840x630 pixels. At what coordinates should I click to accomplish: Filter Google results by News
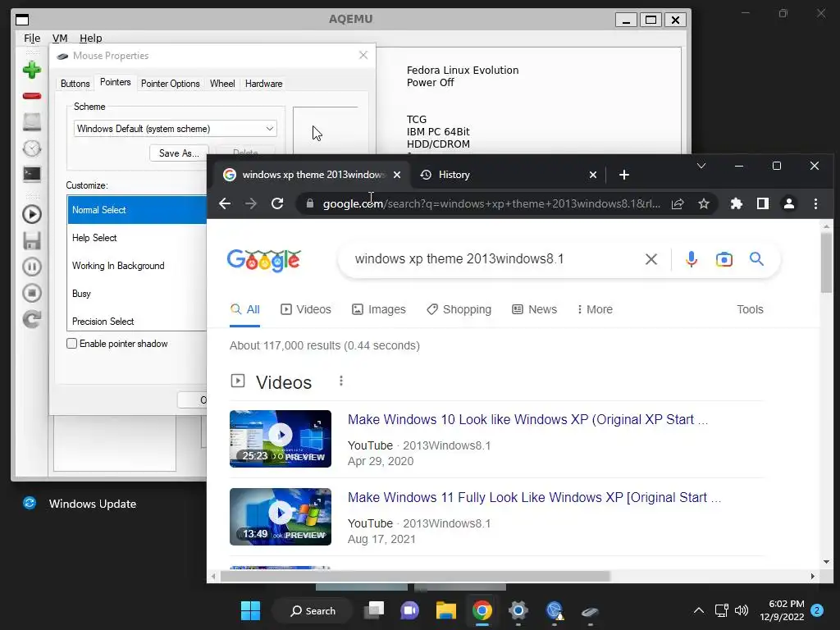tap(535, 309)
